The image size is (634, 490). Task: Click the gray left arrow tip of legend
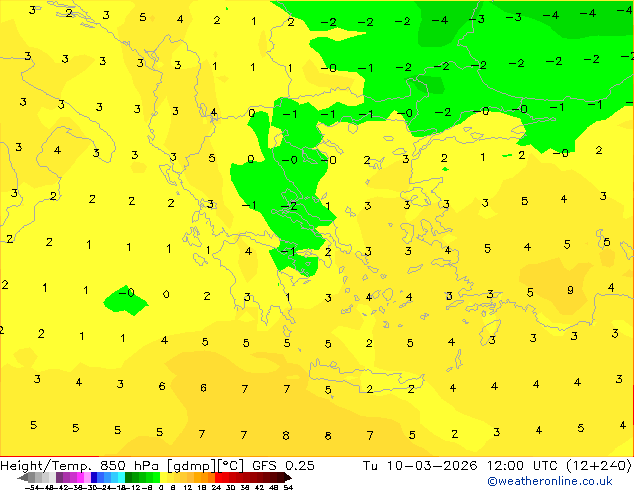22,477
